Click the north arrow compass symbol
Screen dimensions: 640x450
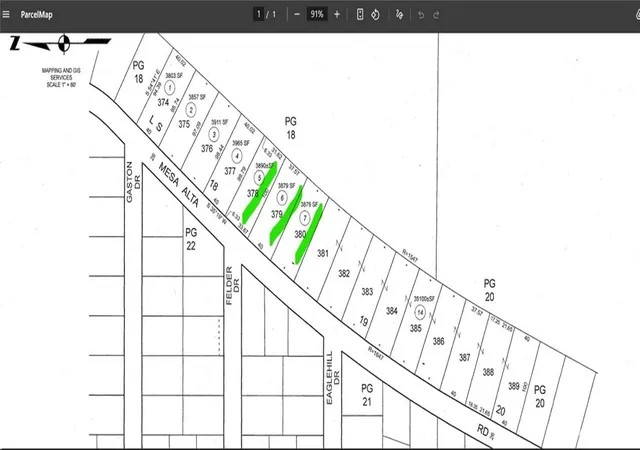pyautogui.click(x=63, y=43)
